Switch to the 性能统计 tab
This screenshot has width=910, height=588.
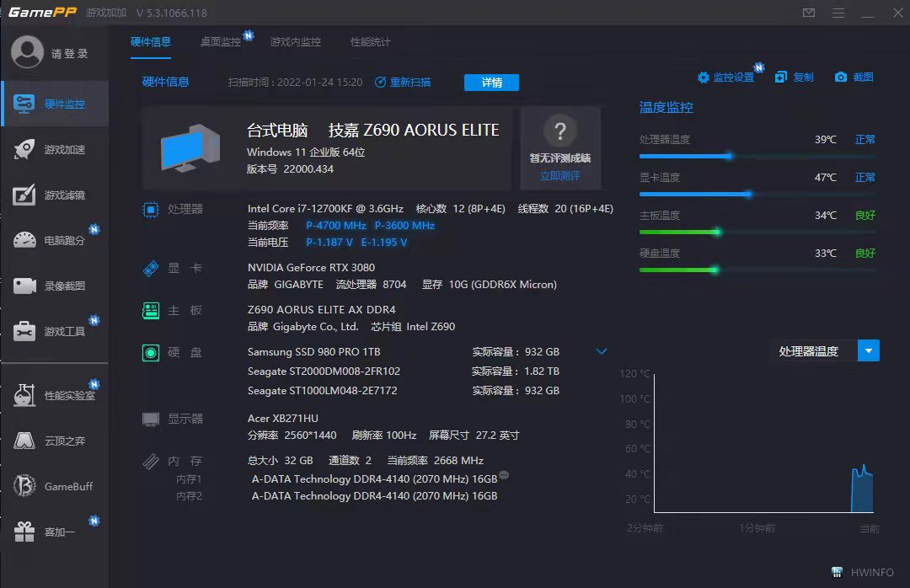370,42
